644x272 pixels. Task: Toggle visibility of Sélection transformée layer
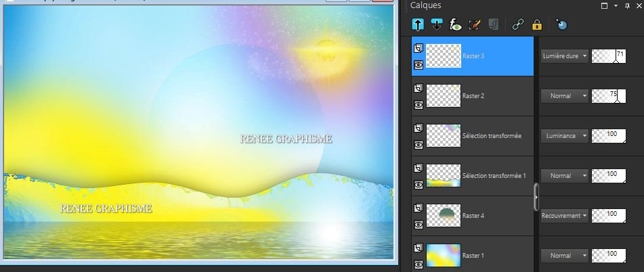click(418, 145)
